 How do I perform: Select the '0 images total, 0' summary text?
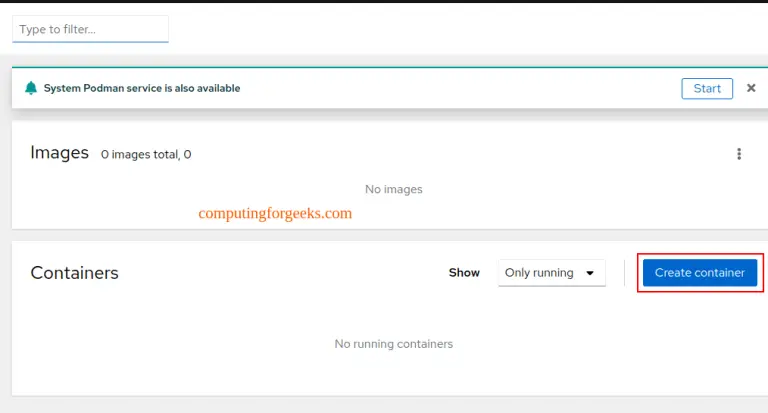146,155
